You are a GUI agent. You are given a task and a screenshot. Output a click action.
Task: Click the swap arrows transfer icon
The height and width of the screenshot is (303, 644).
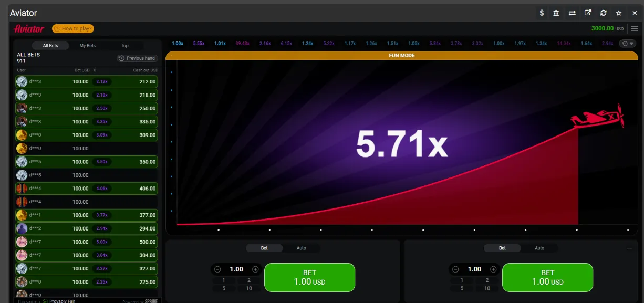[572, 13]
